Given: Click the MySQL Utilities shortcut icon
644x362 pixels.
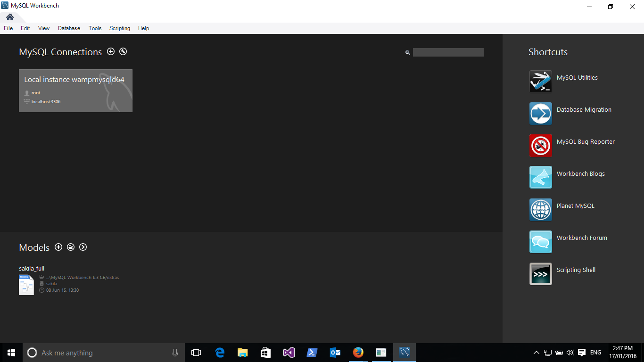Looking at the screenshot, I should coord(540,82).
